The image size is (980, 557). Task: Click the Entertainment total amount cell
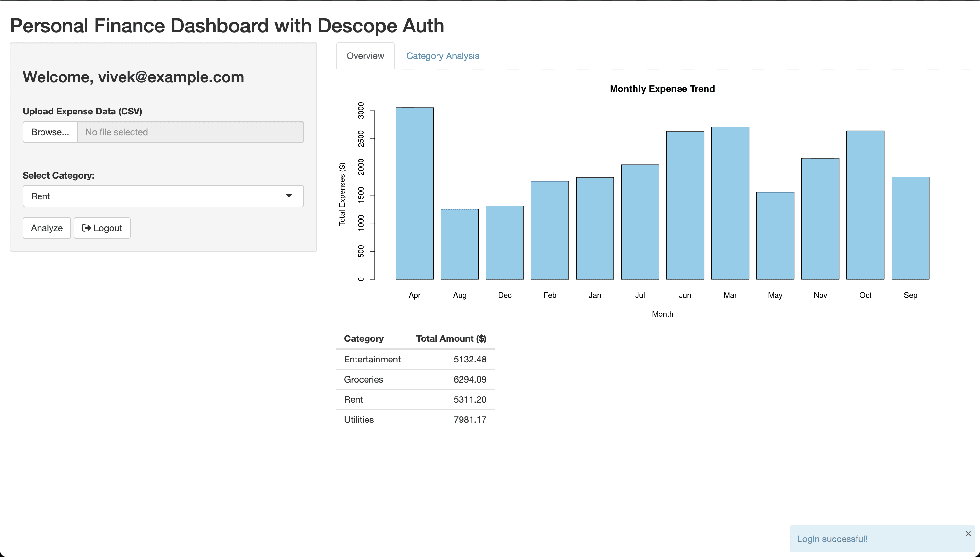point(470,359)
